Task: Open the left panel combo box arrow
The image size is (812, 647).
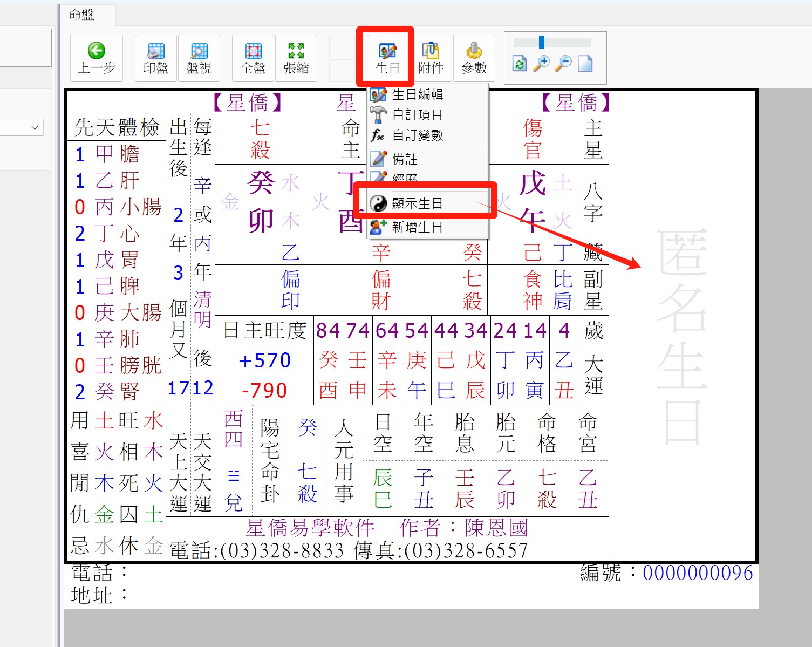Action: [35, 128]
